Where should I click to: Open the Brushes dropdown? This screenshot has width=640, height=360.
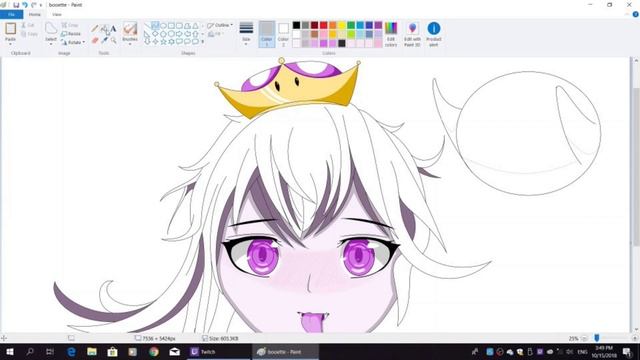[x=130, y=43]
